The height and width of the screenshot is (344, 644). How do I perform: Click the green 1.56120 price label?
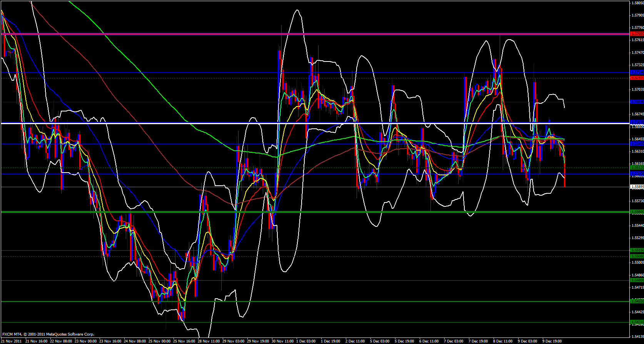pos(637,168)
